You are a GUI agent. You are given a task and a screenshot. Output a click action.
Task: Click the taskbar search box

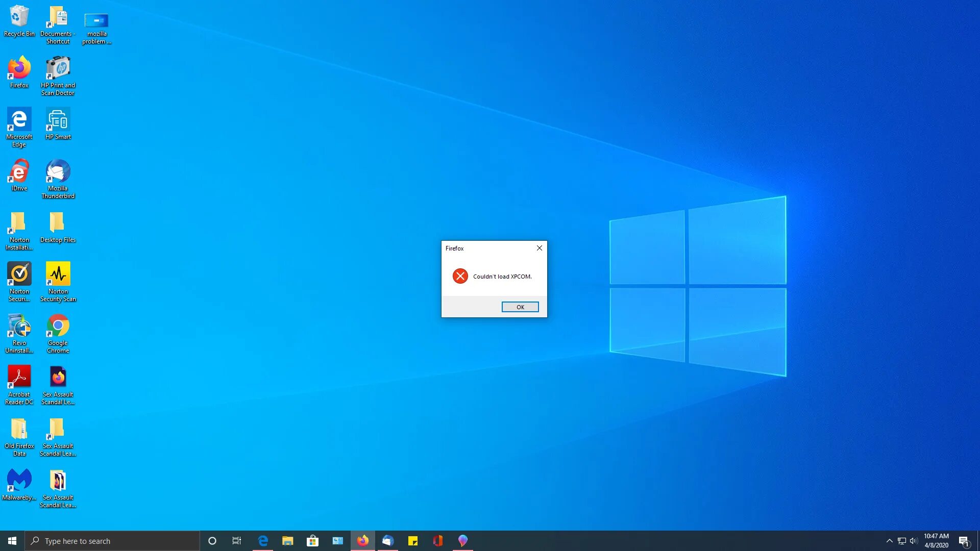(112, 541)
